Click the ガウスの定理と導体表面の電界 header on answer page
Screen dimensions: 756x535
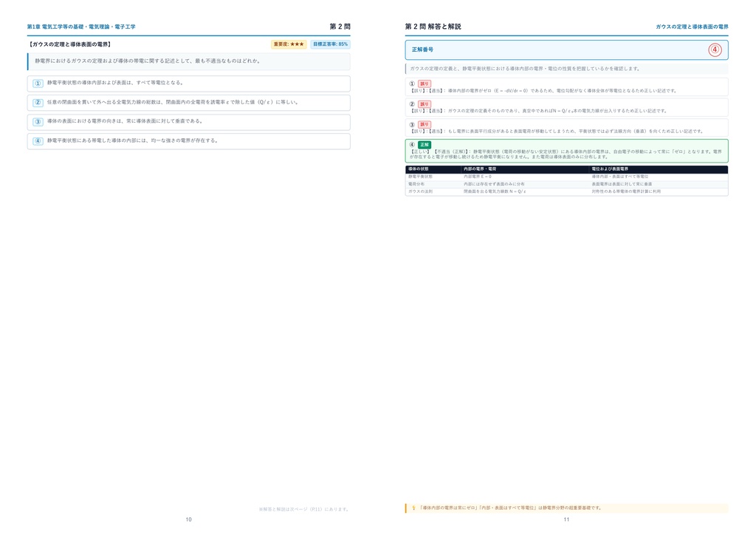[692, 27]
